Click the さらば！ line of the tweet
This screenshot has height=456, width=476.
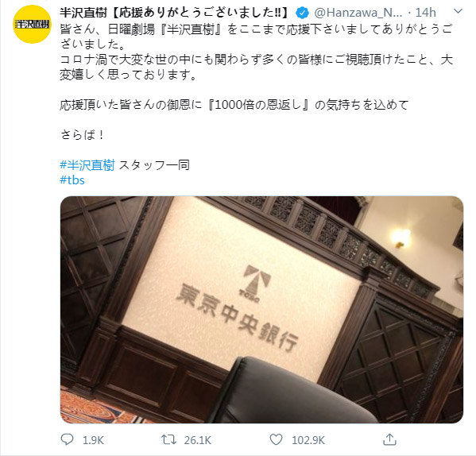click(83, 135)
